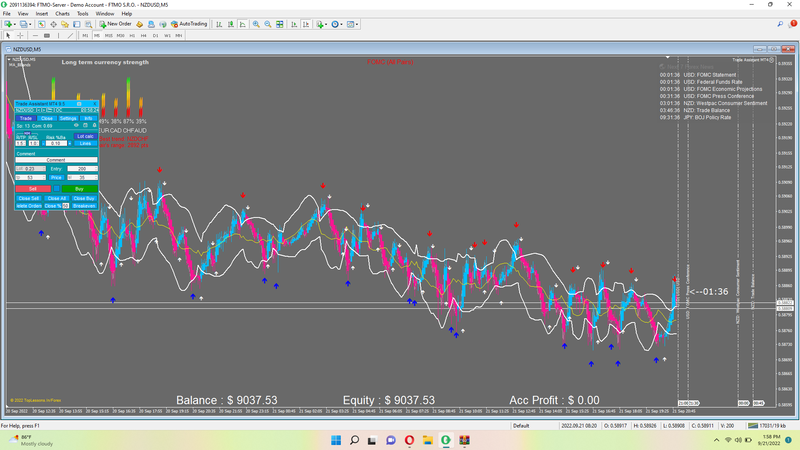Open the Tools menu
Viewport: 800px width, 450px height.
pos(84,13)
